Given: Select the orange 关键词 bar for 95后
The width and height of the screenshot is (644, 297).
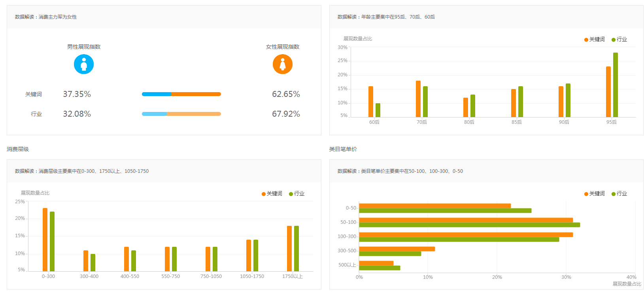Looking at the screenshot, I should pyautogui.click(x=608, y=92).
